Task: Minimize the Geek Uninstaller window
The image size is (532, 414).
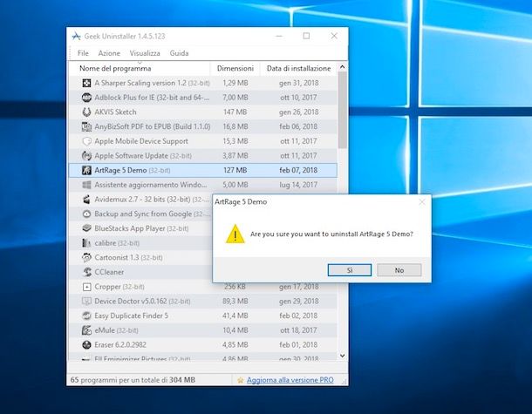Action: pos(279,36)
